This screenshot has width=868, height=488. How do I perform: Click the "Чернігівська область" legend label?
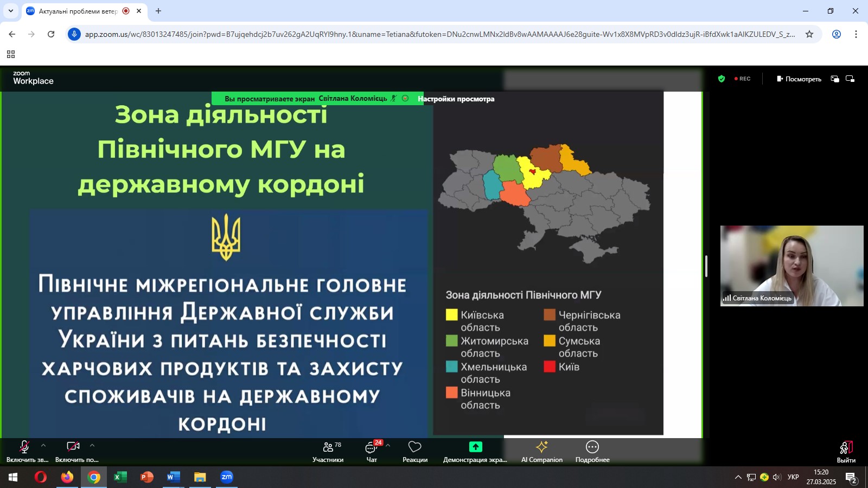590,321
